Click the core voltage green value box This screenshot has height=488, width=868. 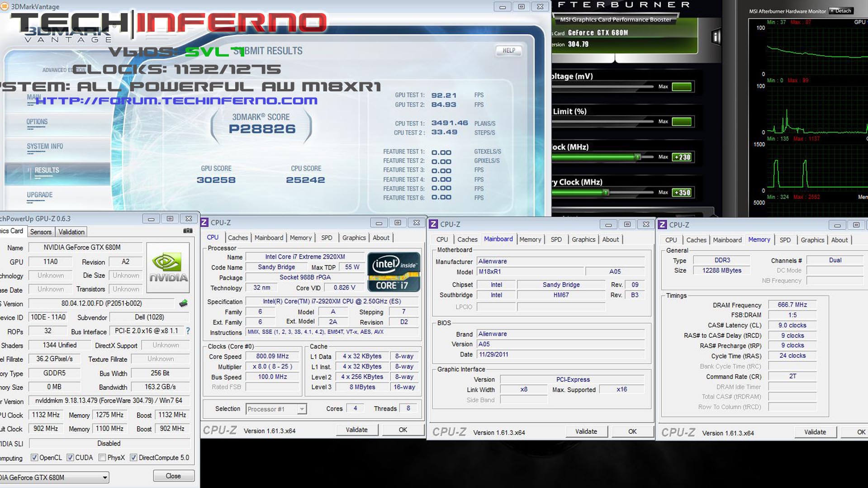682,86
